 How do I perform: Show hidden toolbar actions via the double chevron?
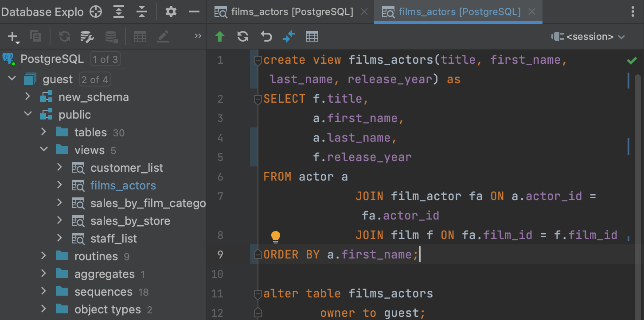(x=197, y=36)
